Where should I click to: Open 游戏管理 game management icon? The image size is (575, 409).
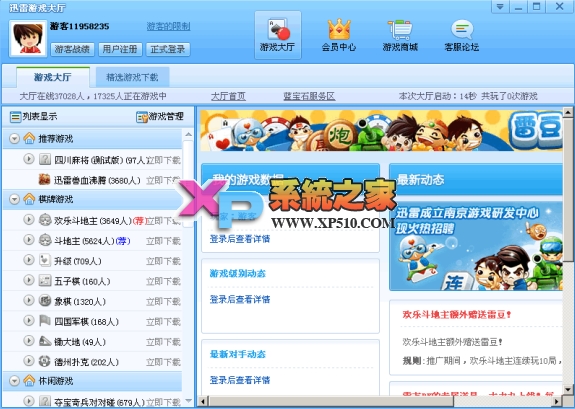(142, 117)
